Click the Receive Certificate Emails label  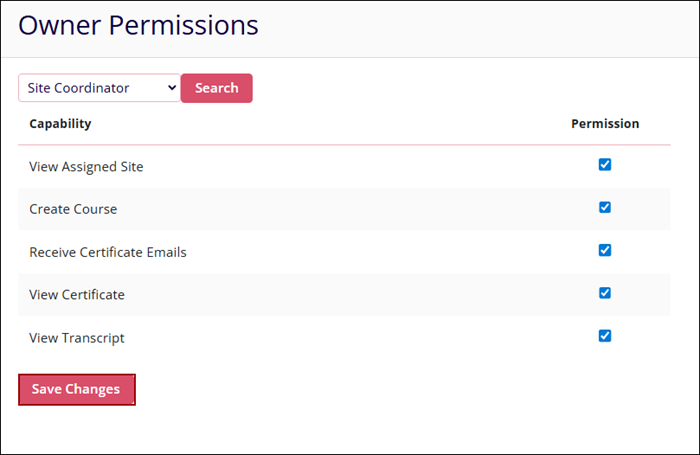(x=108, y=252)
